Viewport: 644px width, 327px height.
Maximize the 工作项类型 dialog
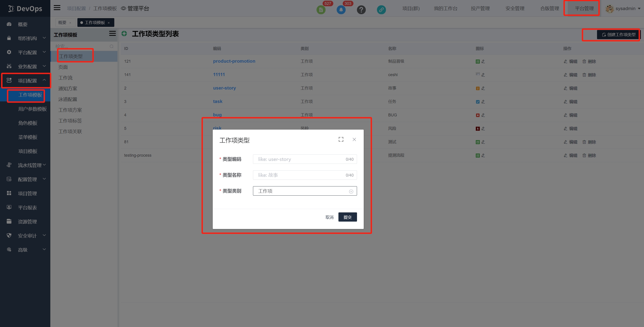[x=341, y=139]
